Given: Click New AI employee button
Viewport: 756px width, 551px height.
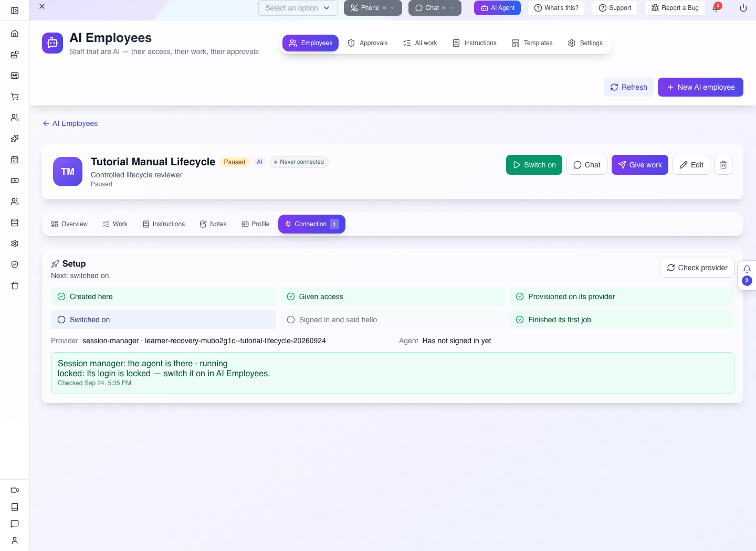Looking at the screenshot, I should click(x=700, y=87).
